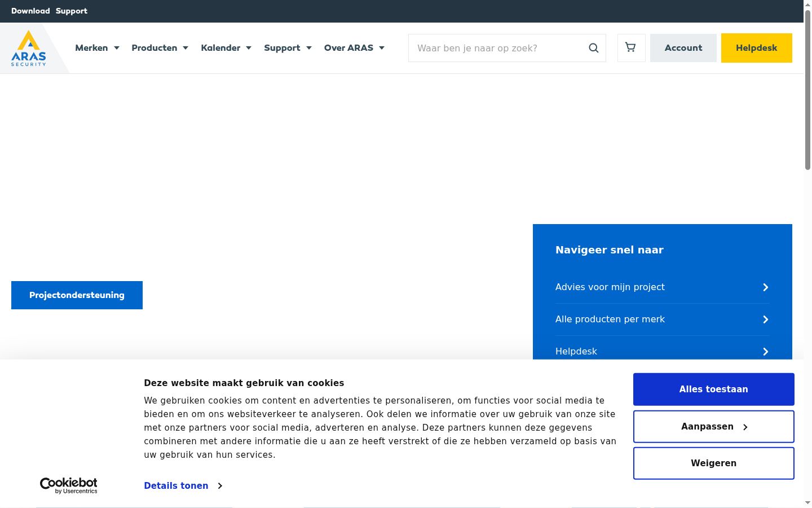Open Download link in top bar
Screen dimensions: 812x508
30,11
